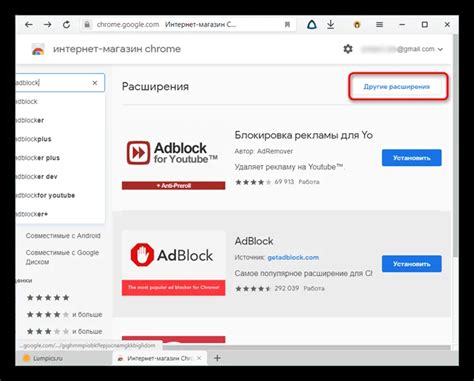474x381 pixels.
Task: Open store settings with the gear icon
Action: [348, 49]
